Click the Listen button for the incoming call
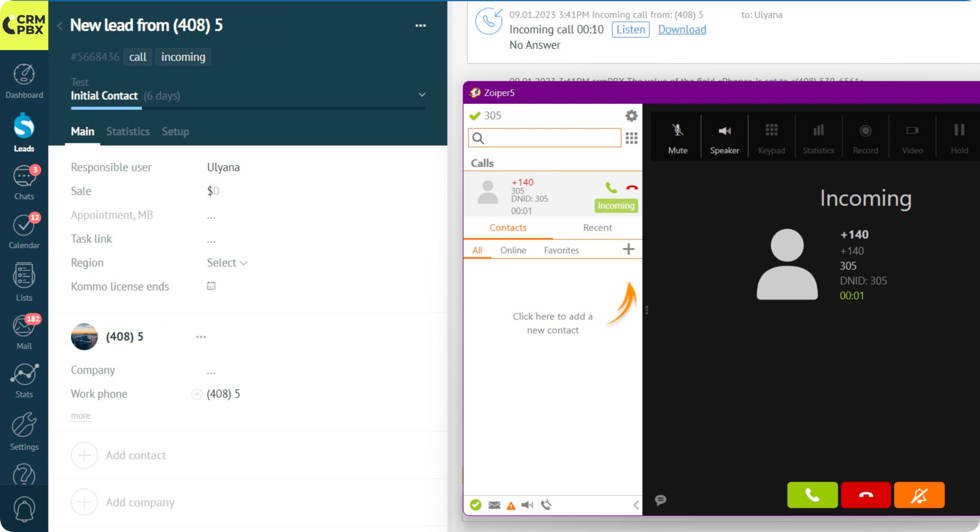The image size is (980, 532). point(631,30)
